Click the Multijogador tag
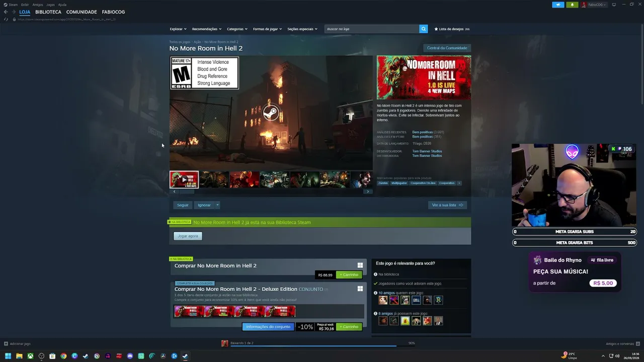The width and height of the screenshot is (644, 362). 399,183
